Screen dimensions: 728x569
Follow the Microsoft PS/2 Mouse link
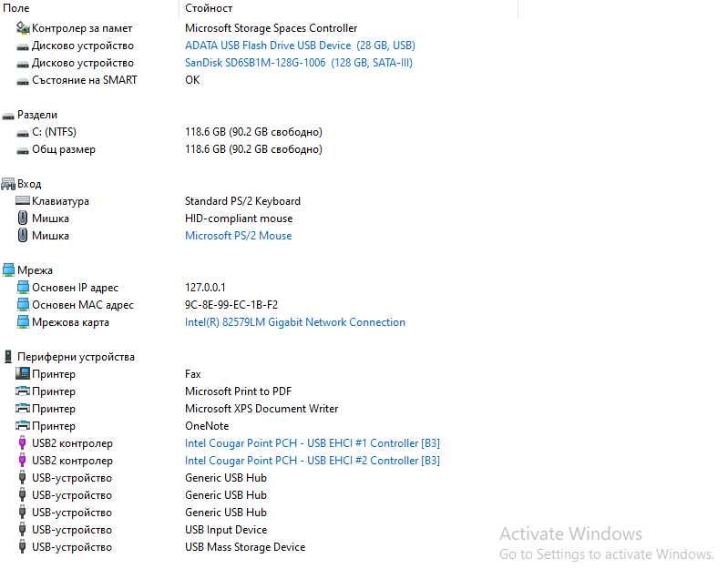coord(238,236)
